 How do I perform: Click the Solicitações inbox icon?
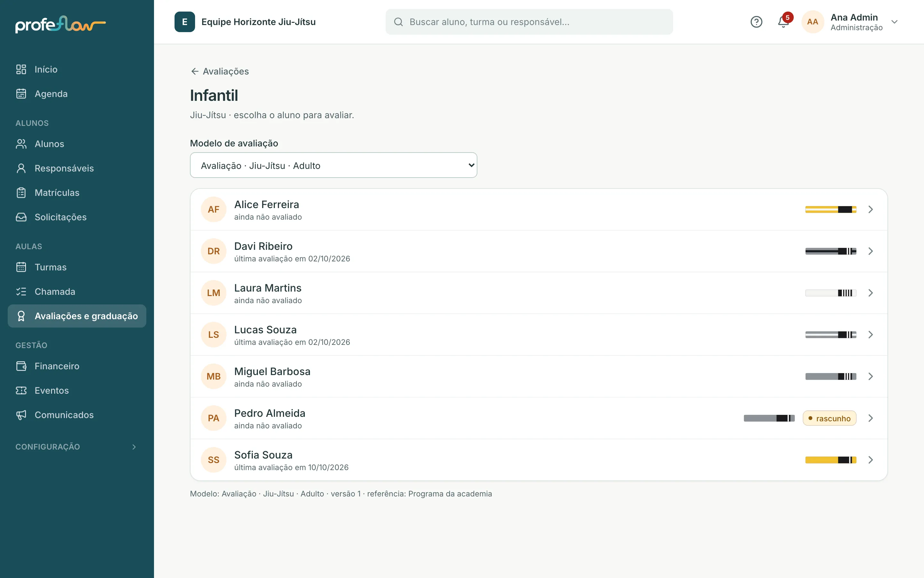coord(21,217)
